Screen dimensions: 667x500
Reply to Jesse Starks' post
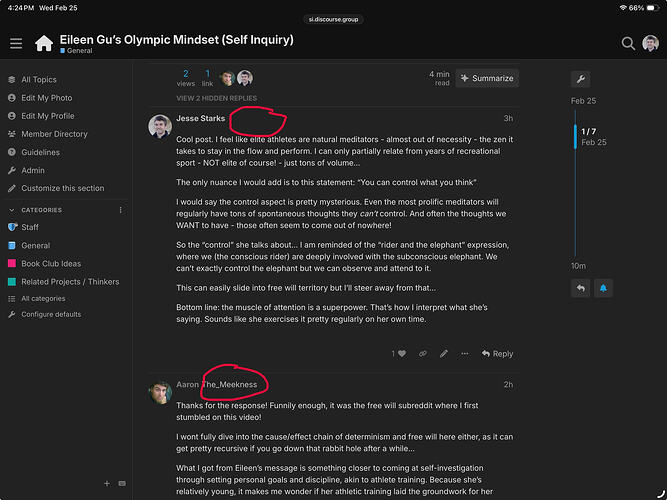tap(497, 354)
